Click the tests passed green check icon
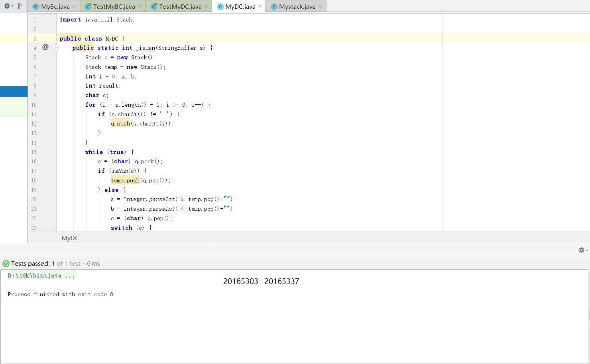Viewport: 590px width, 364px height. click(6, 264)
